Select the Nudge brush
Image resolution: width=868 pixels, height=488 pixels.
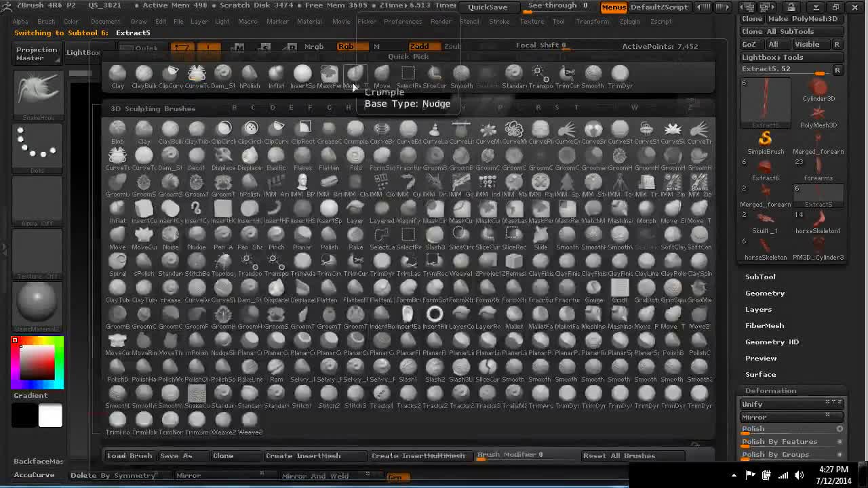(197, 237)
